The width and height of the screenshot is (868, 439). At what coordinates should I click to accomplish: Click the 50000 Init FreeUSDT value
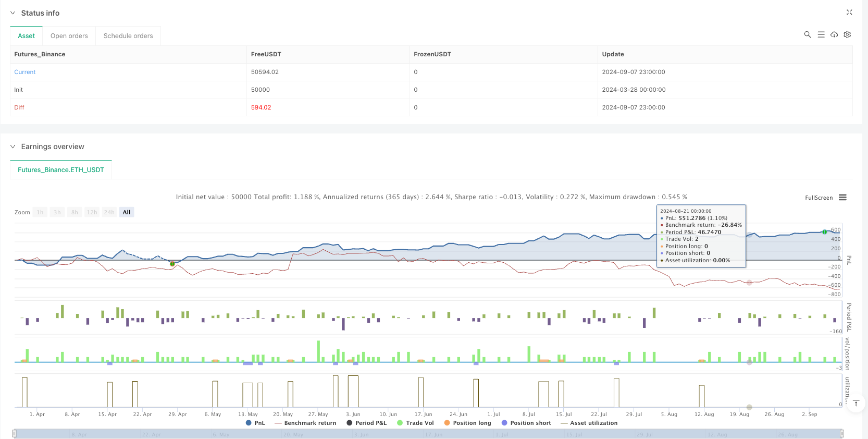(261, 90)
